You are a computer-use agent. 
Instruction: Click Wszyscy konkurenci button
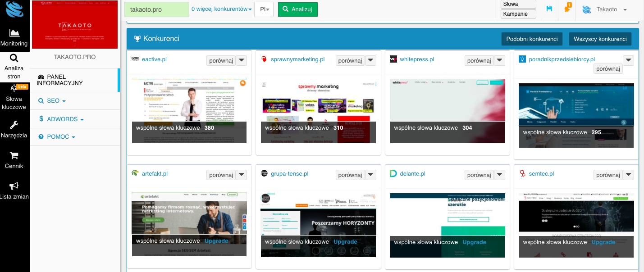coord(600,39)
